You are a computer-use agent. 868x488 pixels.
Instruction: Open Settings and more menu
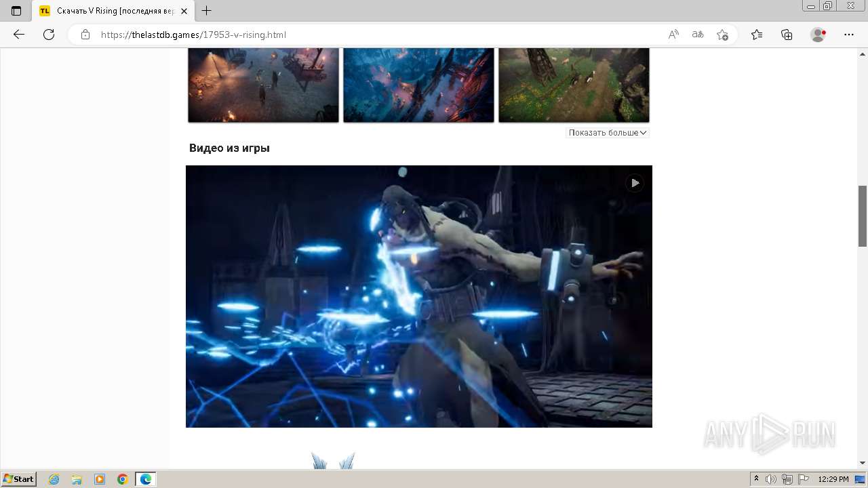(849, 35)
